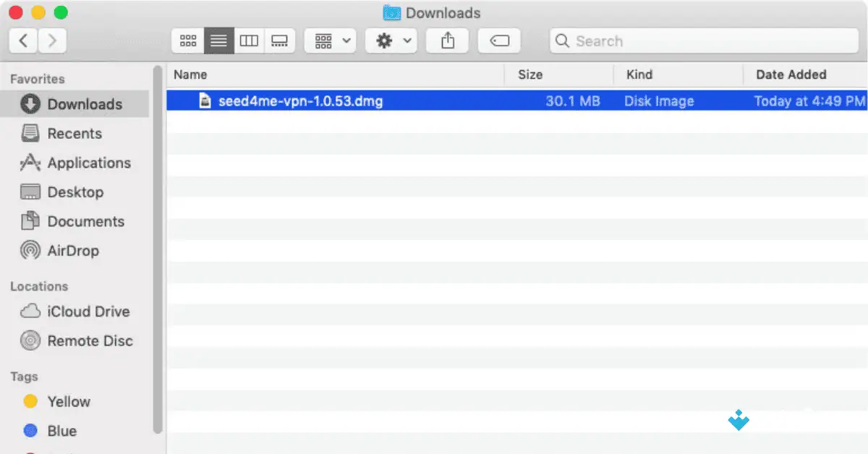Go forward with the right arrow

[51, 41]
